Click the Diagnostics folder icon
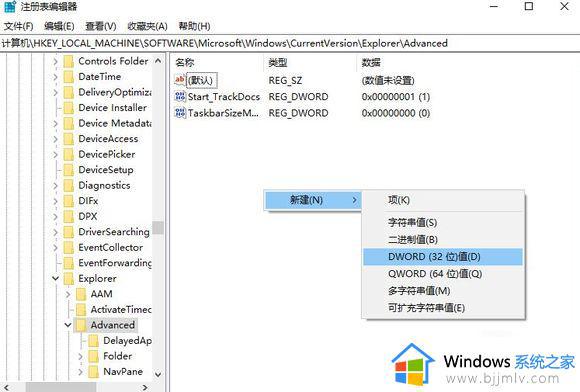The width and height of the screenshot is (580, 392). (69, 186)
